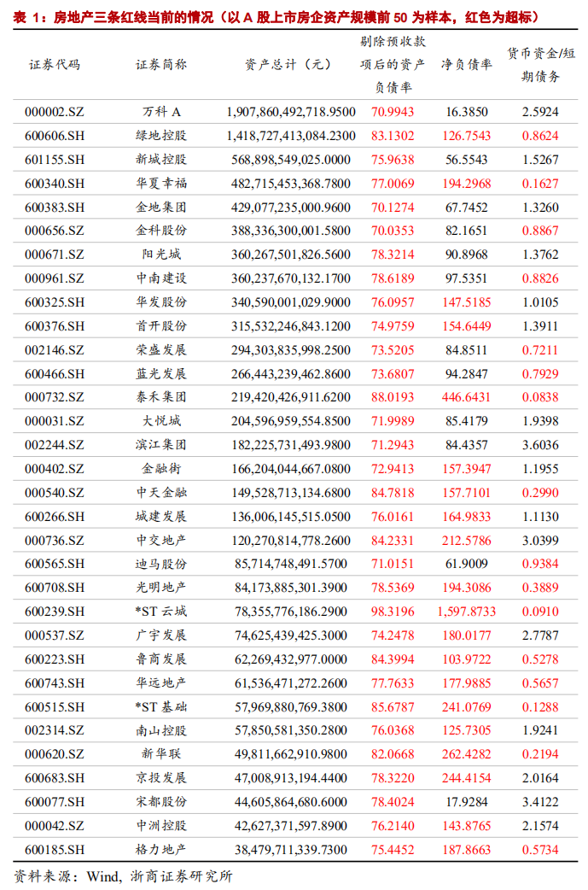Screen dimensions: 588x890
Task: Select the value 88.0193
Action: 393,397
